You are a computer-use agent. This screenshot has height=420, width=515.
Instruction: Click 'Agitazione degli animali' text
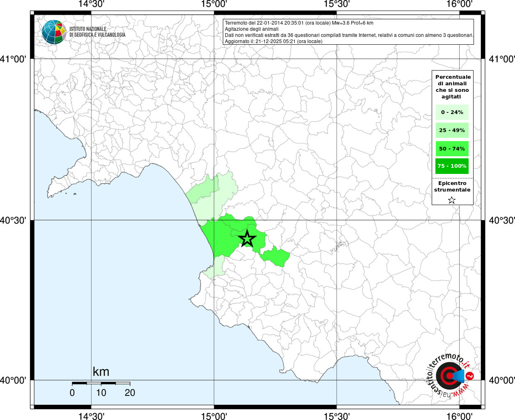[x=252, y=29]
